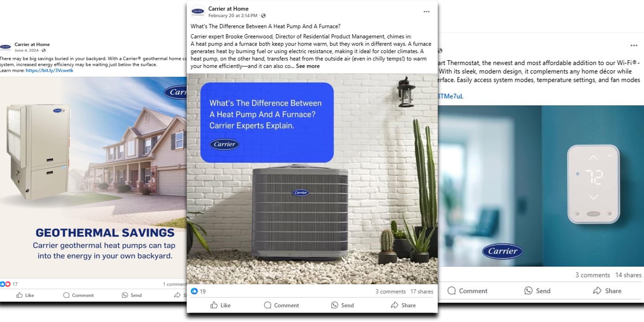
Task: View 3 comments on thermostat post
Action: [x=593, y=275]
